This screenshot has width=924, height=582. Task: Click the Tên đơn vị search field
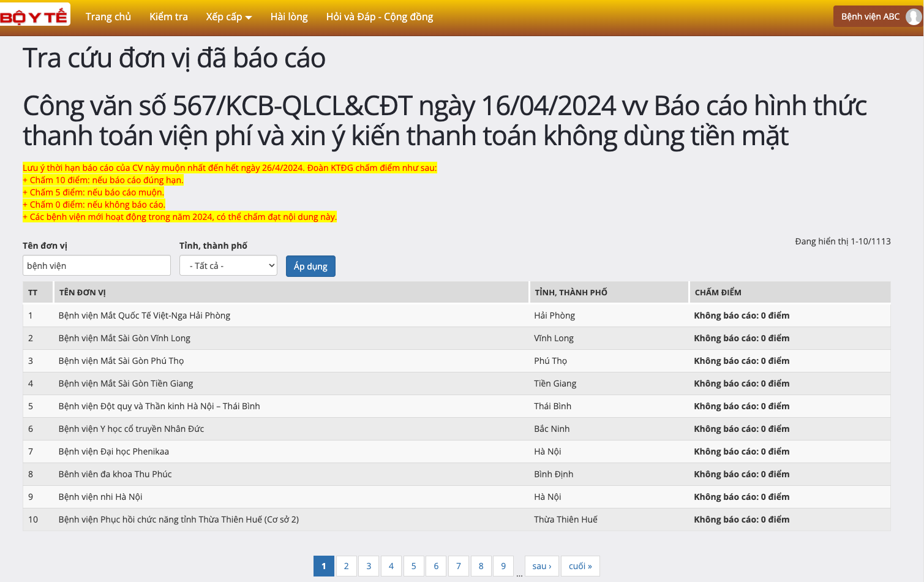click(97, 266)
